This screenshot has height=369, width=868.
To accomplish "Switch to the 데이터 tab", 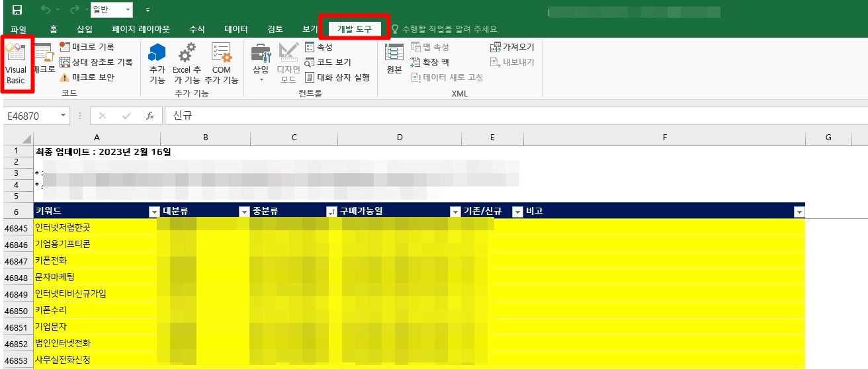I will tap(236, 29).
